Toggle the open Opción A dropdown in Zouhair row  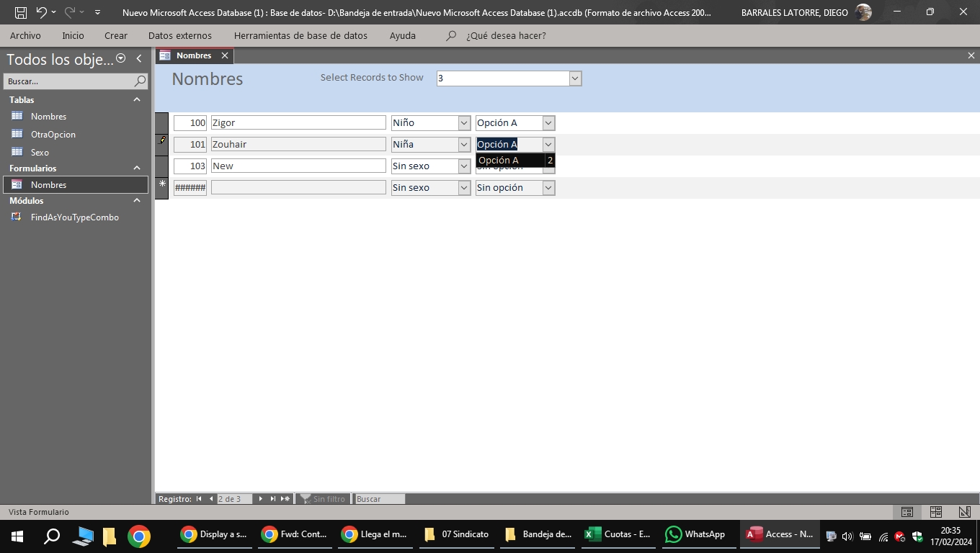pos(548,144)
